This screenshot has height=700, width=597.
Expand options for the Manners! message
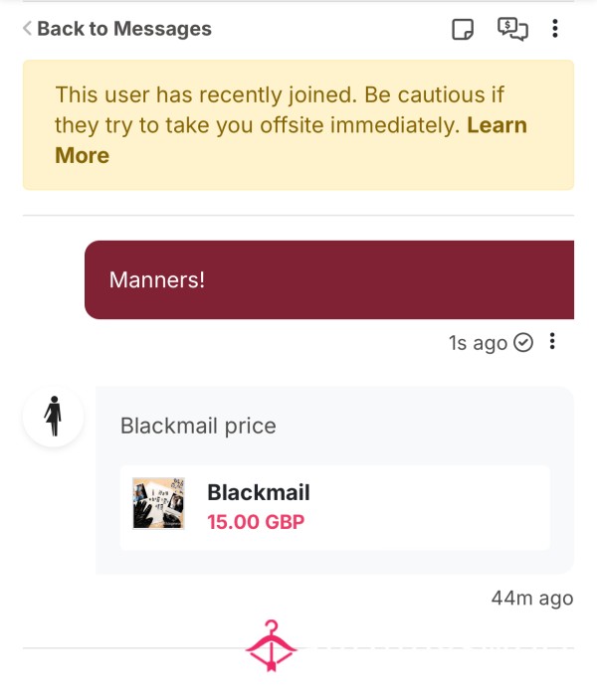[553, 341]
